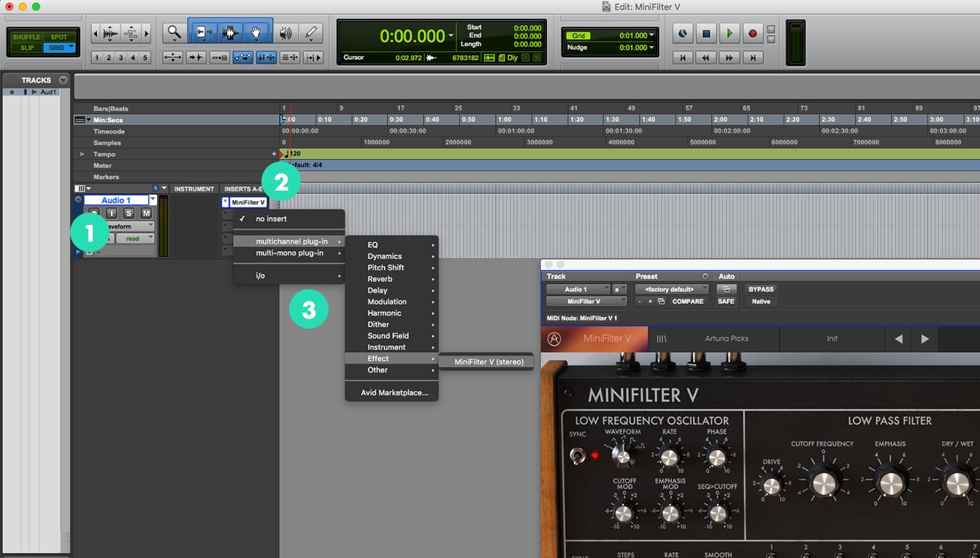The image size is (980, 558).
Task: Click the Arturia logo in MiniFilter V
Action: (554, 339)
